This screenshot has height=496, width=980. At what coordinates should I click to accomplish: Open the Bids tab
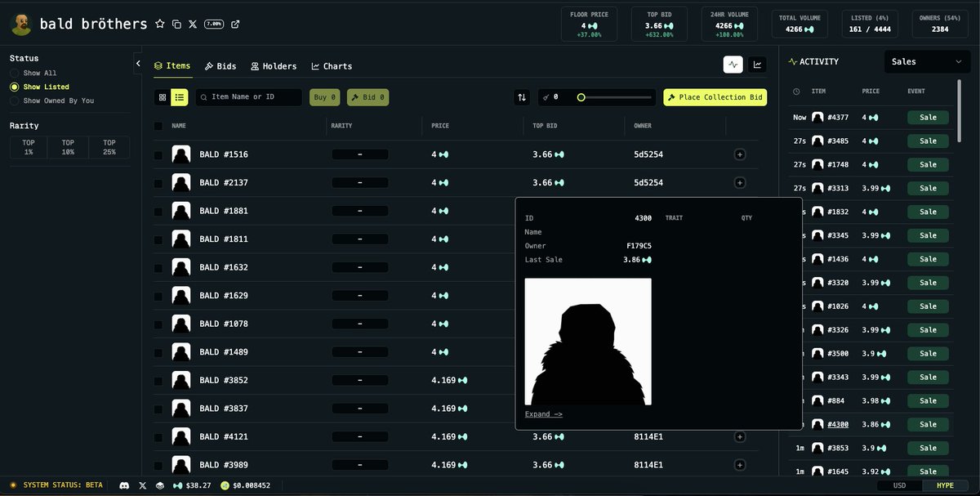click(220, 66)
